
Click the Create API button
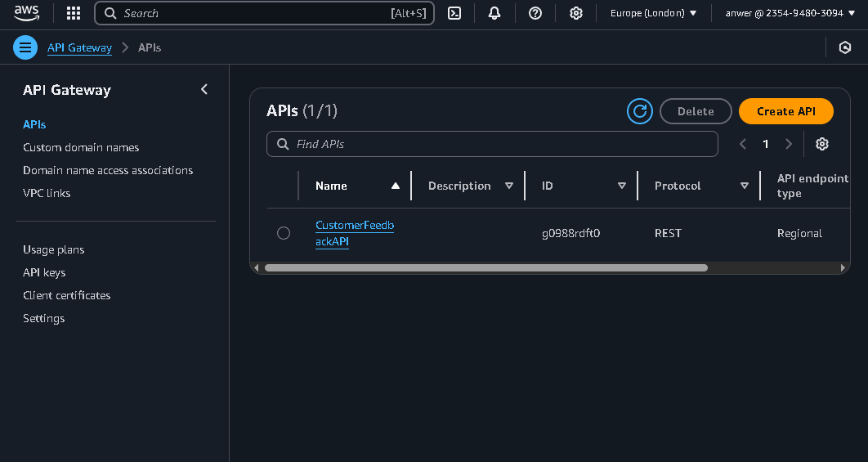[786, 111]
